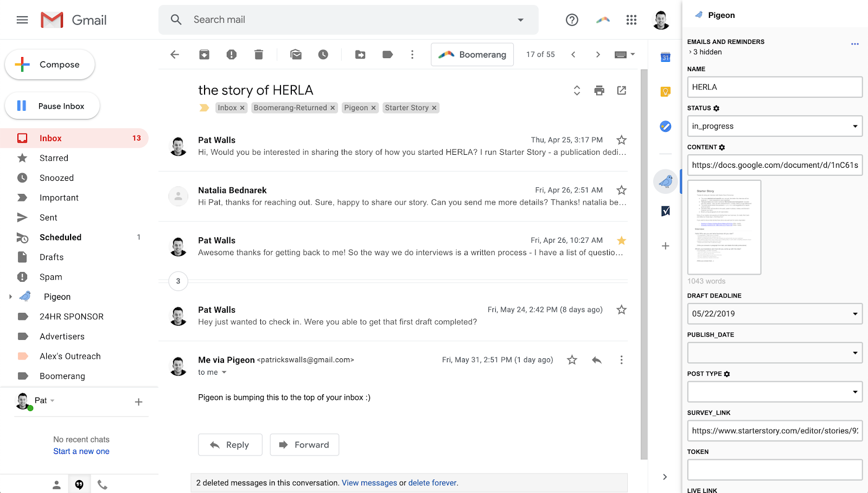Click the Pause Inbox button
The height and width of the screenshot is (493, 868).
[x=52, y=106]
